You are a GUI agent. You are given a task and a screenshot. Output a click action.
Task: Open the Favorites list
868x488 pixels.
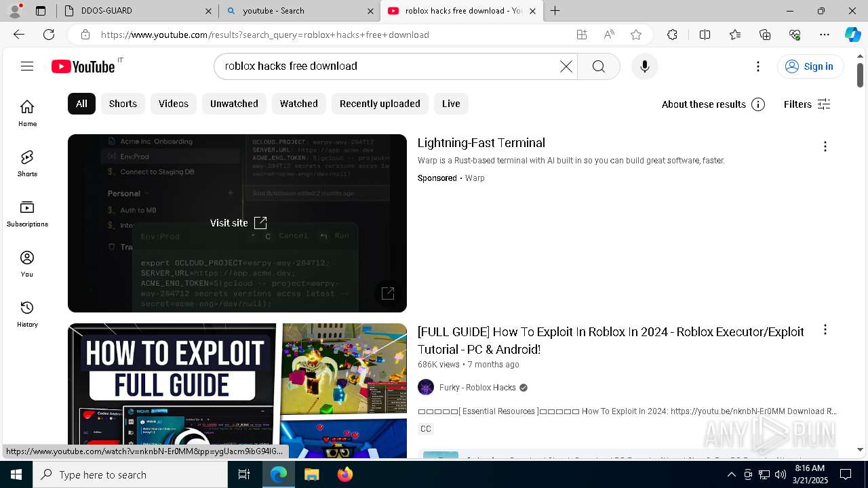point(735,35)
